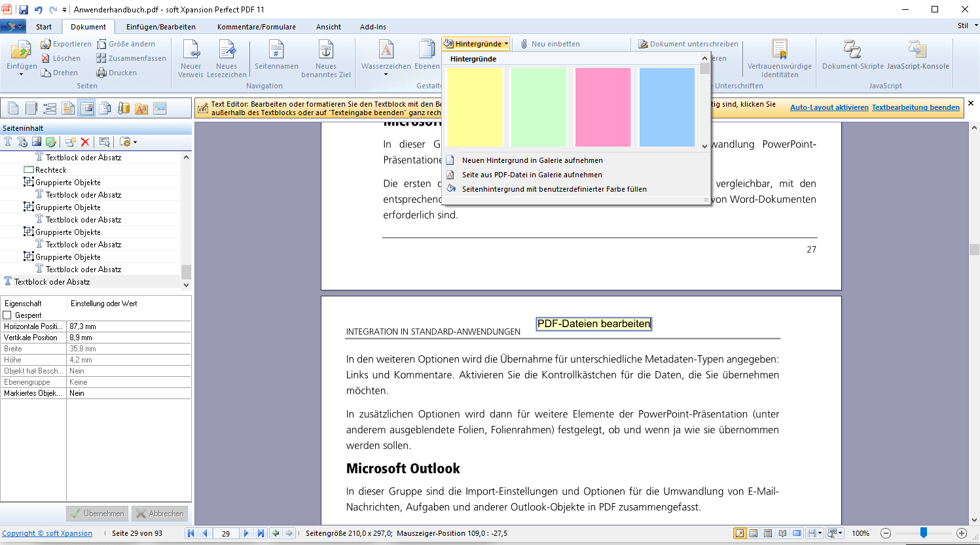This screenshot has width=980, height=545.
Task: Click the Neu einbetten paperclip button
Action: (551, 44)
